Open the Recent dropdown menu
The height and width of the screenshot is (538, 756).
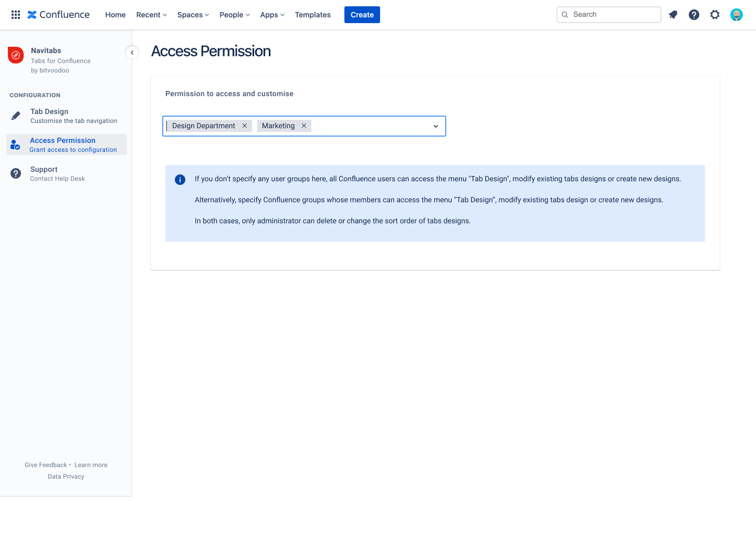(152, 15)
